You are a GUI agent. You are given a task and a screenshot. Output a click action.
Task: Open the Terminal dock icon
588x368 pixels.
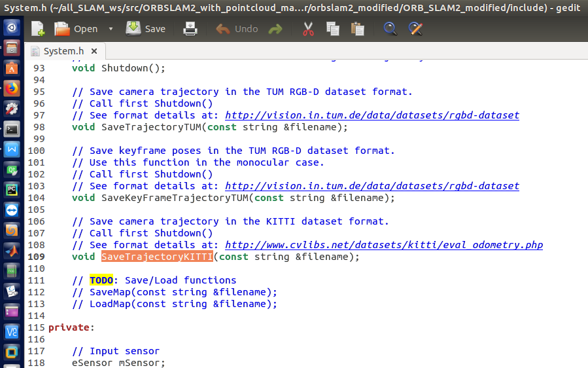(x=12, y=129)
